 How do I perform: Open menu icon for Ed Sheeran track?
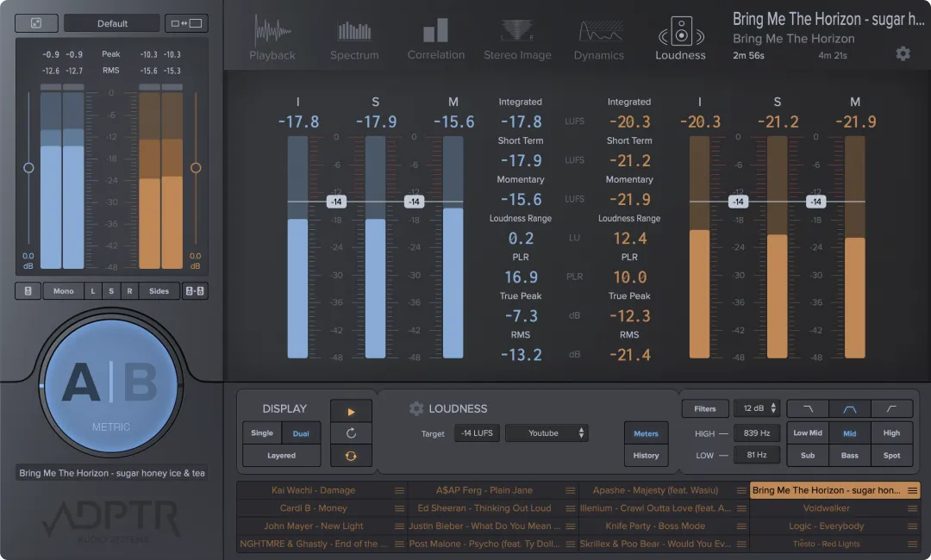pos(570,508)
